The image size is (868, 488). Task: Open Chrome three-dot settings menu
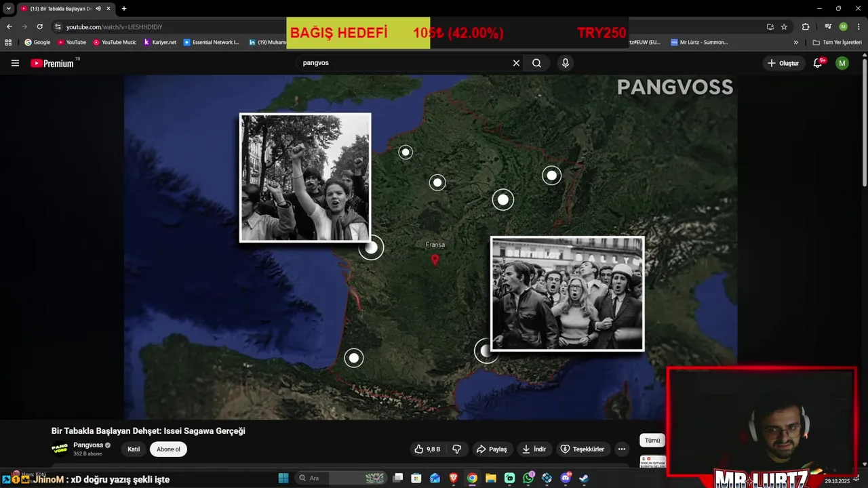pos(858,26)
